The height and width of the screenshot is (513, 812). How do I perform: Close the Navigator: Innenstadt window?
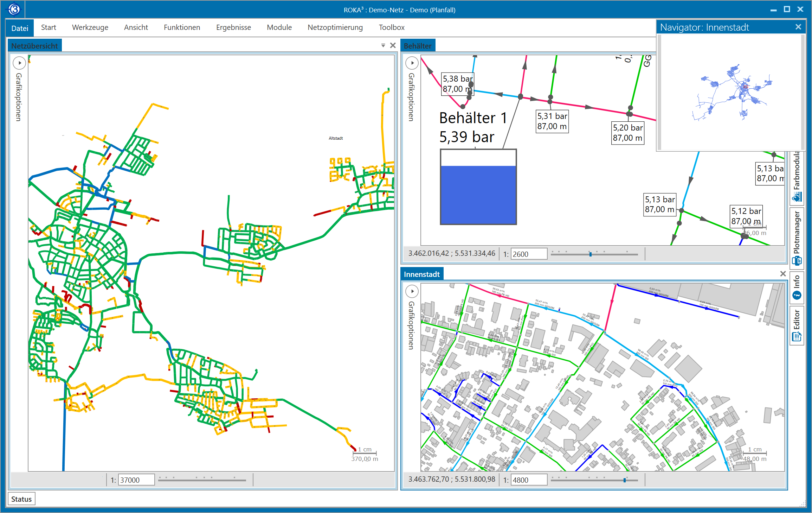[798, 27]
